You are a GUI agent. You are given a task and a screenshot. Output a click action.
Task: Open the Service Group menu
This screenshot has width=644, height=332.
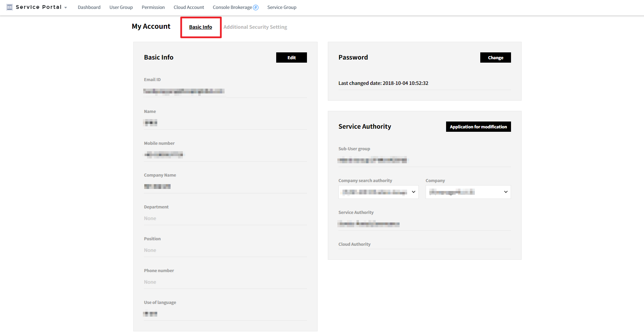282,7
